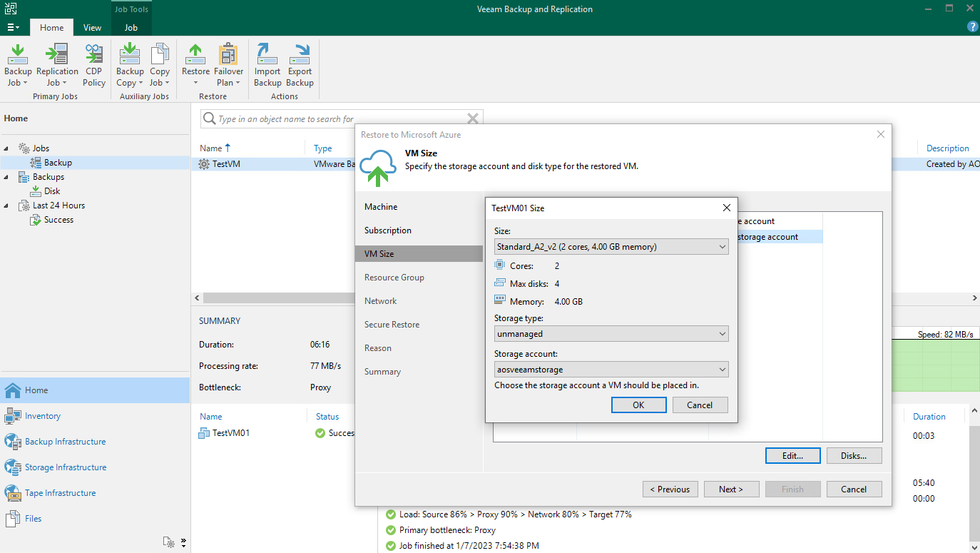Screen dimensions: 980x553
Task: Show more navigation buttons chevron
Action: tap(183, 542)
